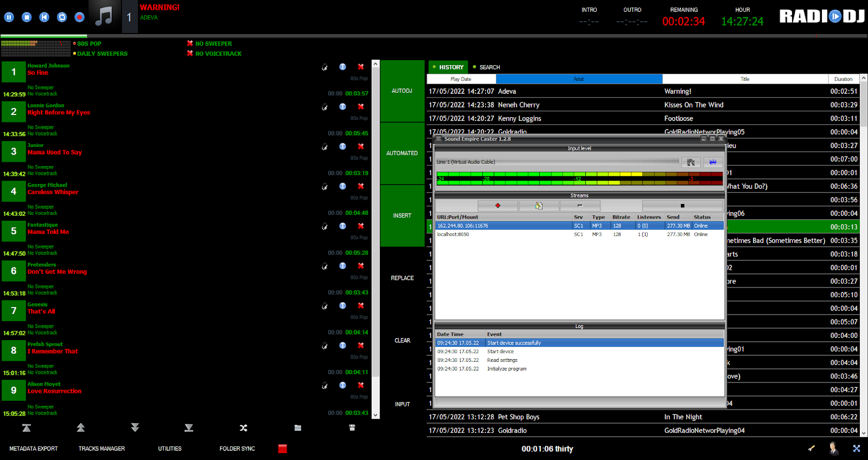Remove Love Resurrection from playlist
The width and height of the screenshot is (868, 460).
click(361, 385)
